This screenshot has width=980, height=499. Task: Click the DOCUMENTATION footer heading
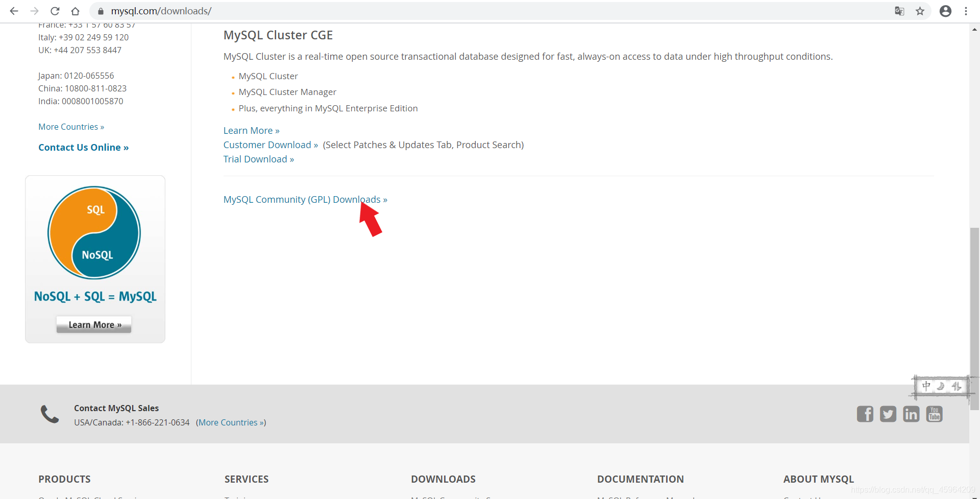pyautogui.click(x=641, y=479)
